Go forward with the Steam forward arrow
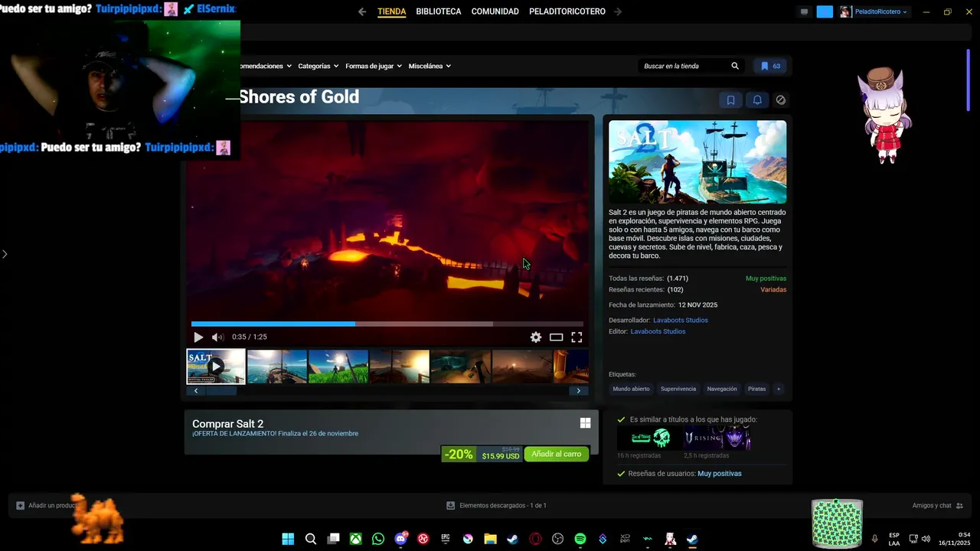This screenshot has height=551, width=980. [618, 11]
